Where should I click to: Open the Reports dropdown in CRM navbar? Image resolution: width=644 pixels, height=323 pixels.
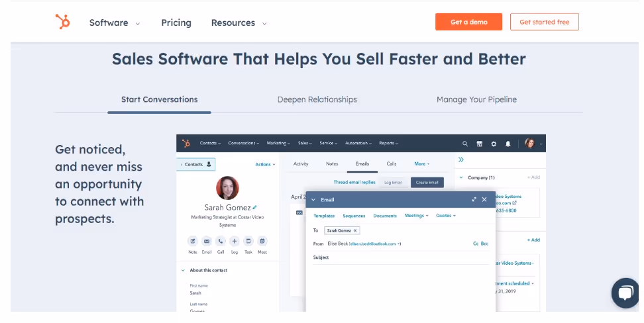pyautogui.click(x=388, y=143)
